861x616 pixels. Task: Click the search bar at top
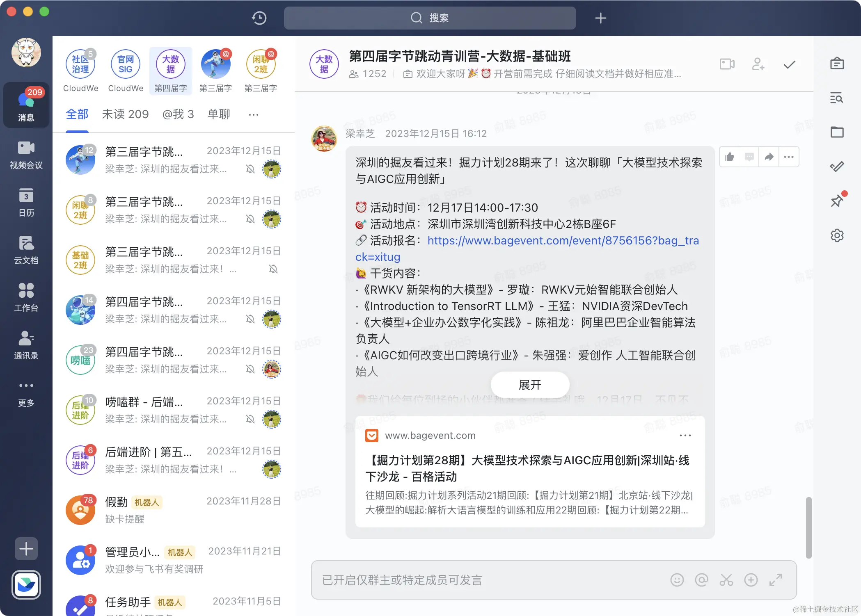[430, 18]
